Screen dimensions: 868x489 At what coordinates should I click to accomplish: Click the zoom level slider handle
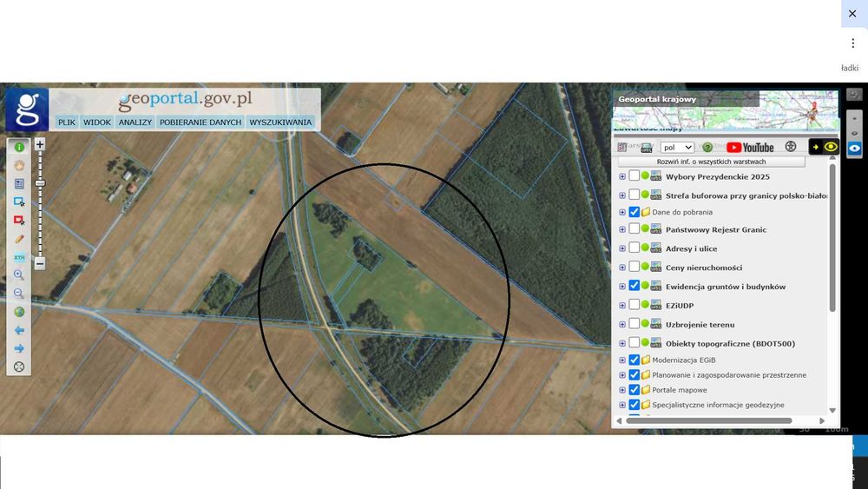click(x=40, y=182)
